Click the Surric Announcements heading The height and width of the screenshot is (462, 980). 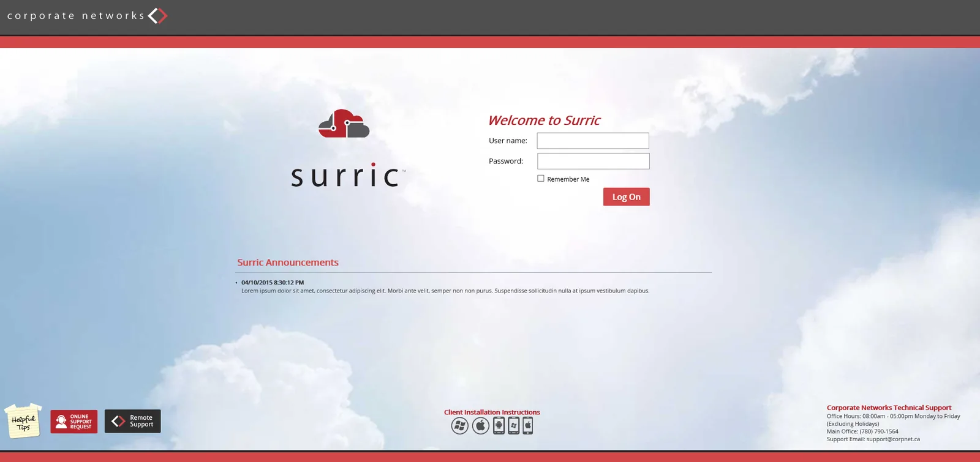tap(288, 263)
